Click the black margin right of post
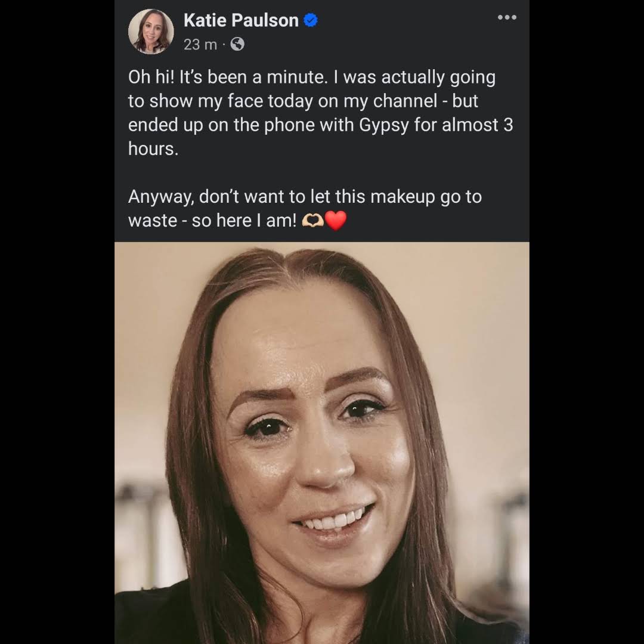This screenshot has width=644, height=644. [x=587, y=322]
